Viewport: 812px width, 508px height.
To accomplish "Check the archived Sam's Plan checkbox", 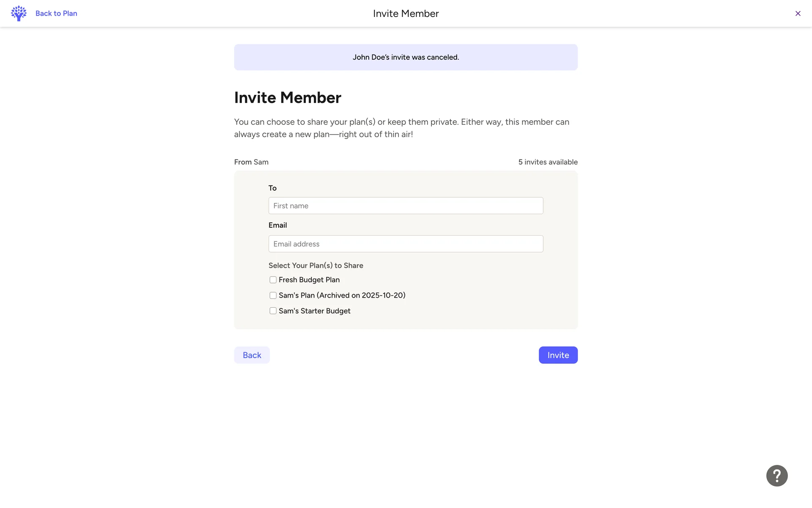I will [x=273, y=295].
